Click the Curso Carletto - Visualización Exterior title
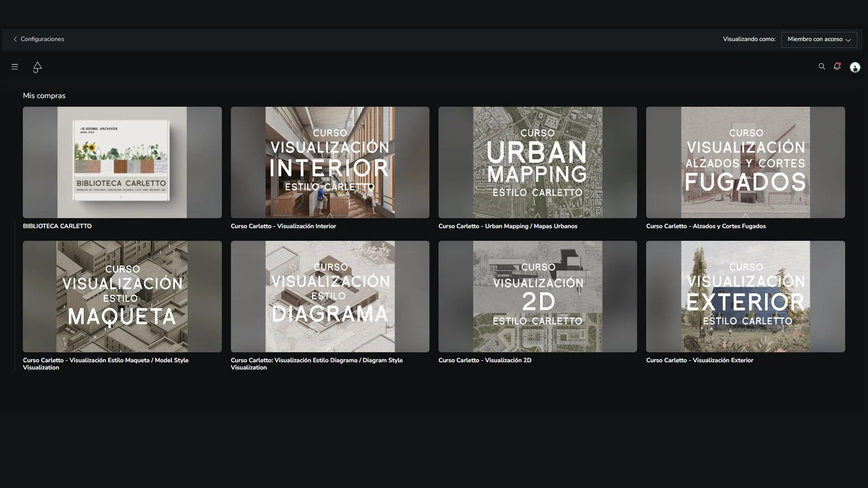Screen dimensions: 868x488 [x=700, y=360]
